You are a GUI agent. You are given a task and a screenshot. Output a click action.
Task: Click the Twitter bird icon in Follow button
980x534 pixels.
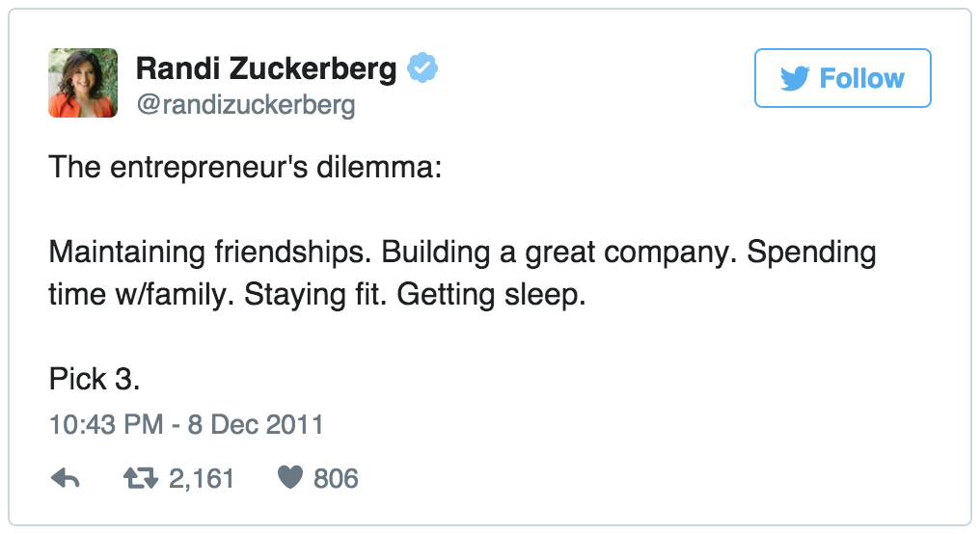795,78
